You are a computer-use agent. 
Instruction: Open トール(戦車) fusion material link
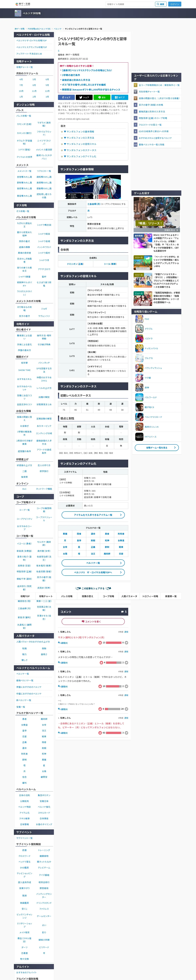110,264
